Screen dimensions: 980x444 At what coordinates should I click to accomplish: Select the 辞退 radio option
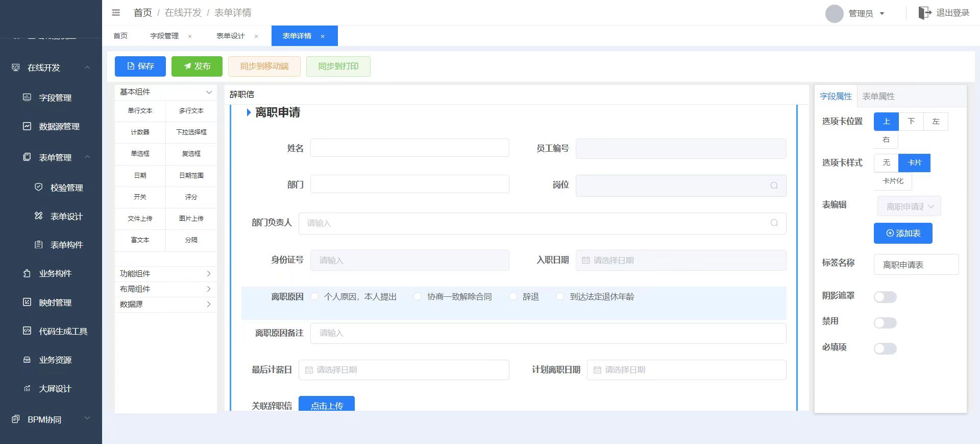pyautogui.click(x=513, y=296)
